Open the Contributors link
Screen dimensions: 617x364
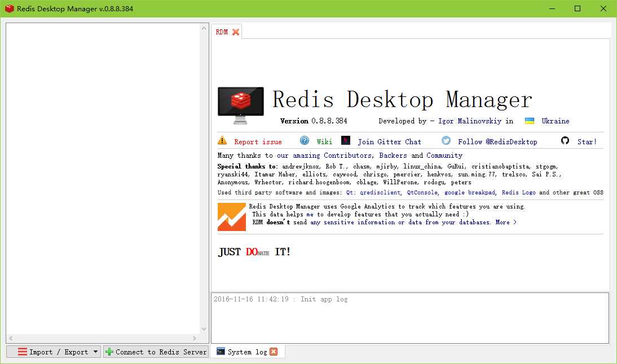(x=347, y=156)
